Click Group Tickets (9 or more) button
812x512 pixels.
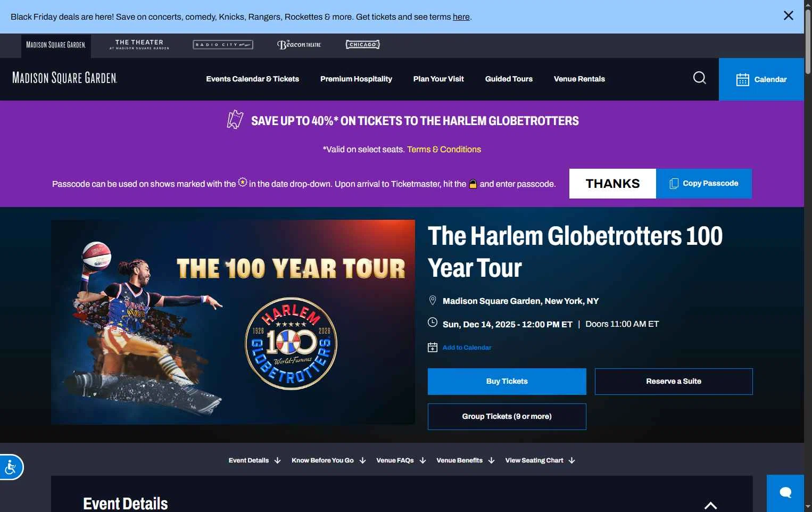point(507,417)
